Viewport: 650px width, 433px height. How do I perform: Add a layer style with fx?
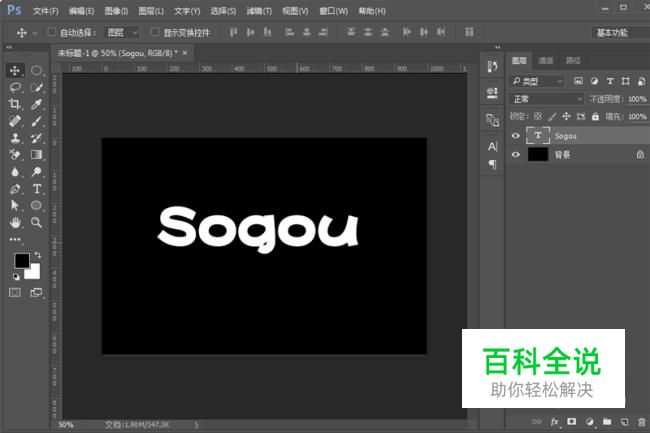555,422
